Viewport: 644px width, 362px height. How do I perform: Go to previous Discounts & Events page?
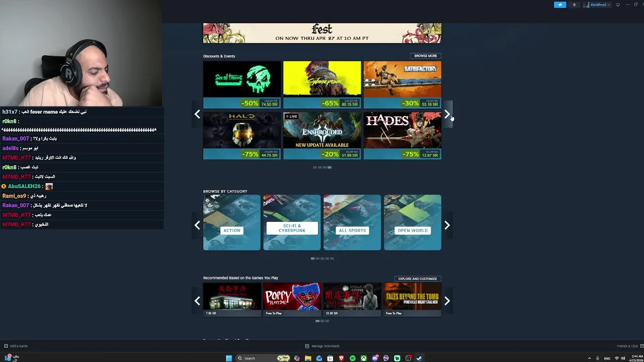pos(197,114)
